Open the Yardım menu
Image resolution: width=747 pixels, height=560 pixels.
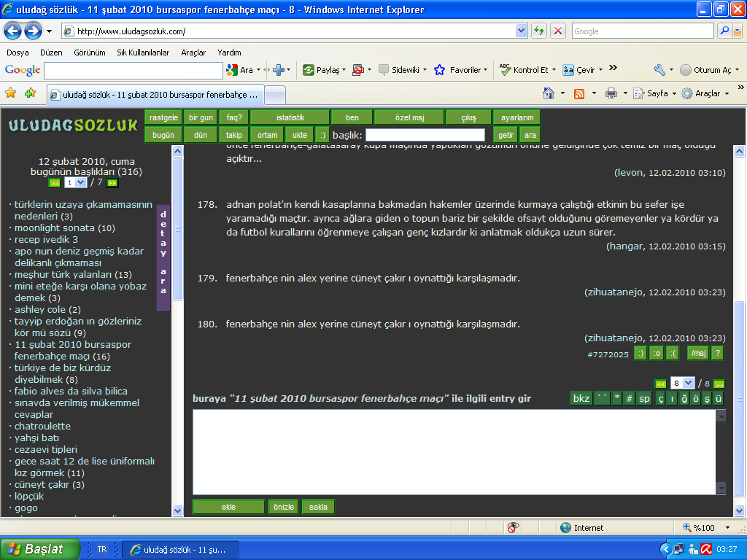coord(229,52)
